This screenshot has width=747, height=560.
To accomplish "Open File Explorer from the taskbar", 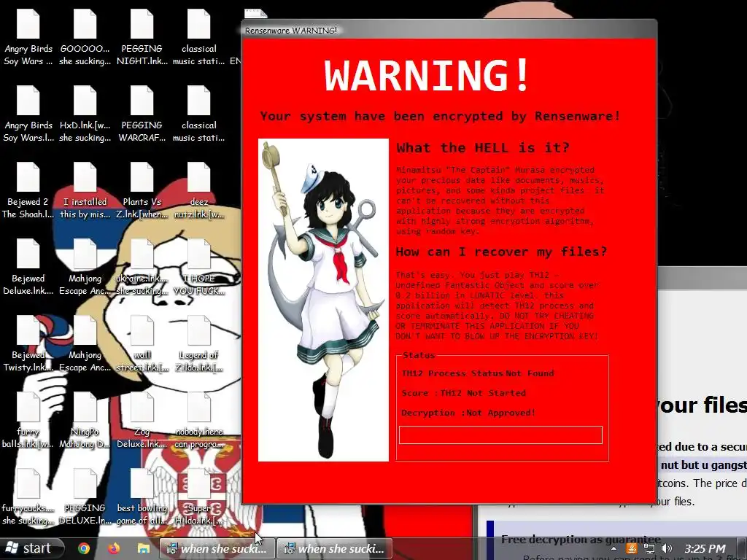I will pyautogui.click(x=144, y=548).
